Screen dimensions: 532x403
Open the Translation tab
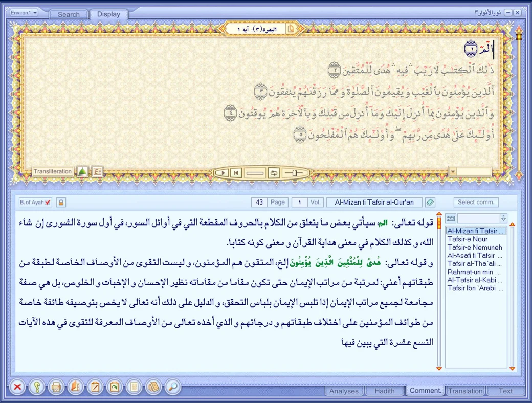click(465, 391)
